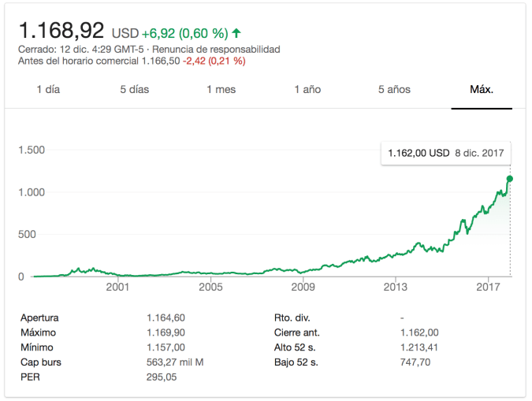The image size is (532, 401).
Task: Click the 1.500 y-axis label
Action: tap(32, 150)
